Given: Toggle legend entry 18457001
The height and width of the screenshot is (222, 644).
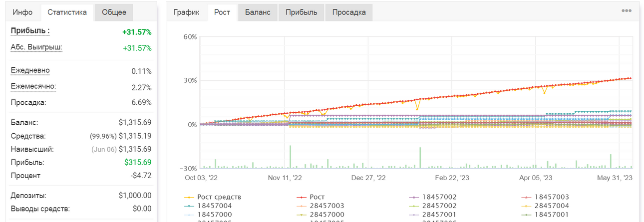Looking at the screenshot, I should (545, 214).
